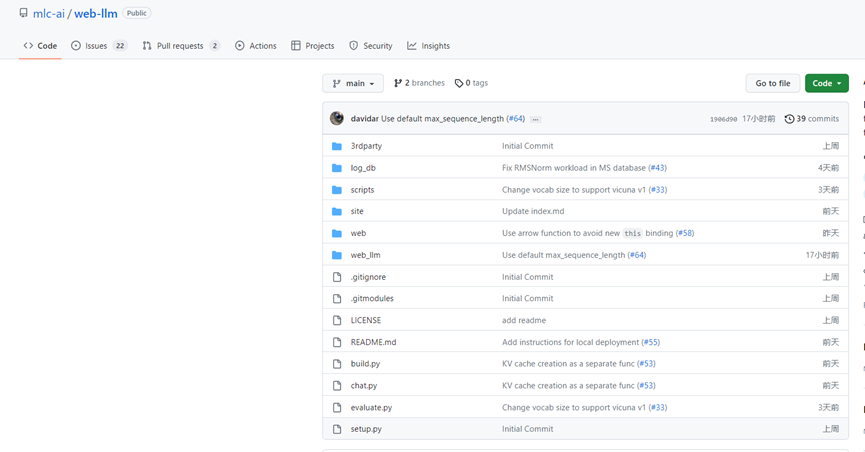
Task: Open the build.py file
Action: [x=365, y=364]
